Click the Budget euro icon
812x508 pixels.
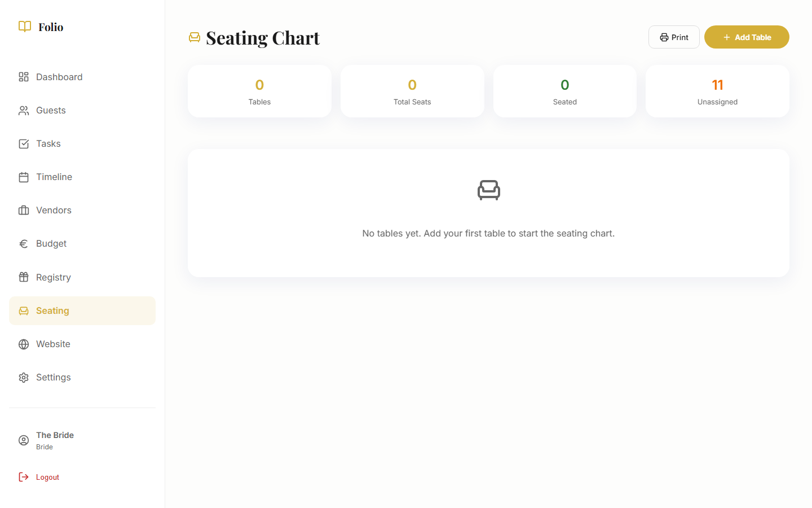pyautogui.click(x=23, y=243)
